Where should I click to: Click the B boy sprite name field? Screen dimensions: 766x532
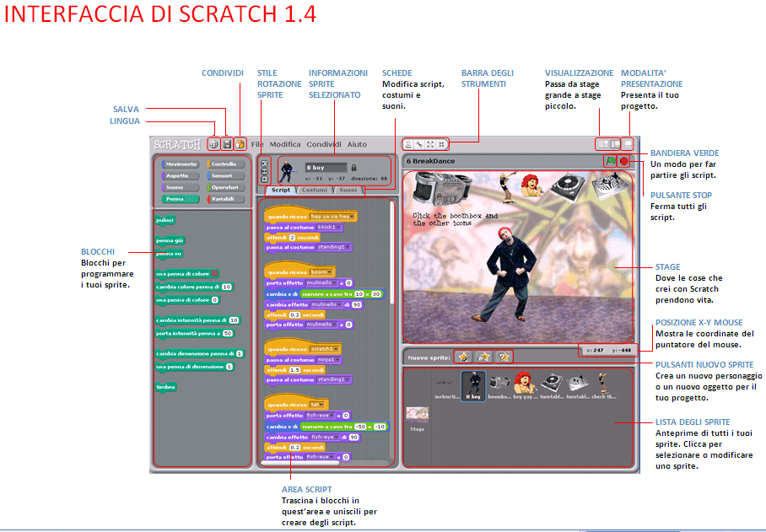(326, 168)
